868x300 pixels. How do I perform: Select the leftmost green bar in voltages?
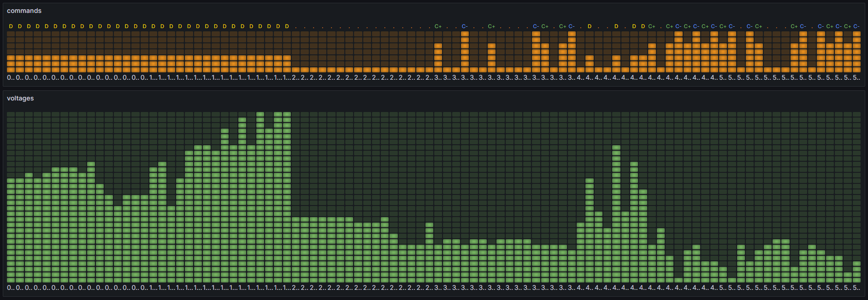[x=11, y=230]
